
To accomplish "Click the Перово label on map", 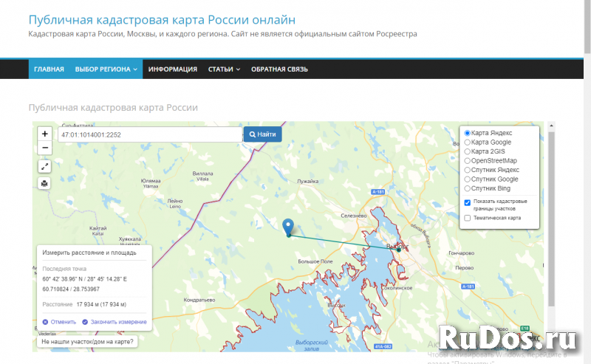I will point(465,267).
